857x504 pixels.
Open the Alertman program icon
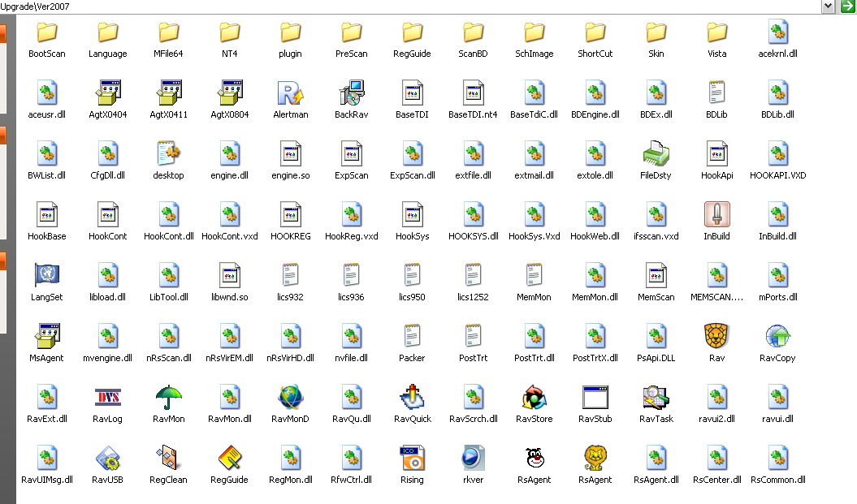290,93
